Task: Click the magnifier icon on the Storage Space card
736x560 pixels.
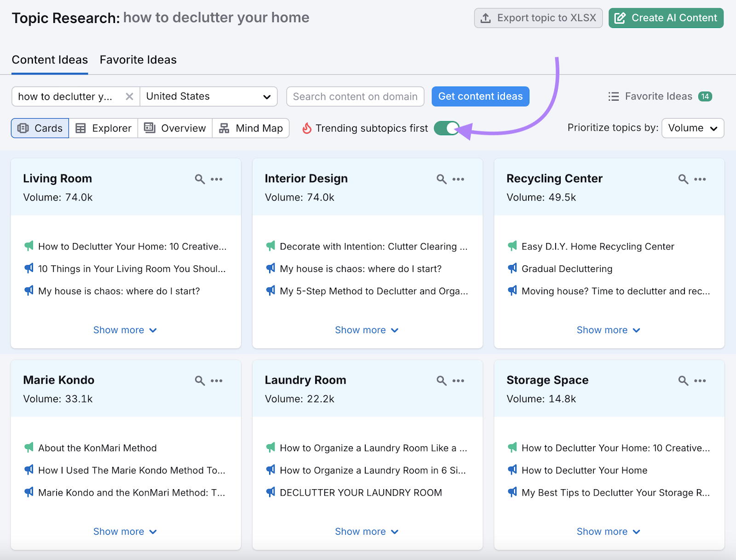Action: tap(683, 381)
